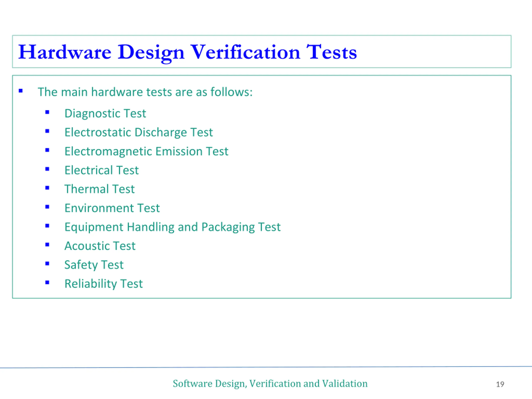Click the slide number 19
532x399 pixels.
(500, 384)
